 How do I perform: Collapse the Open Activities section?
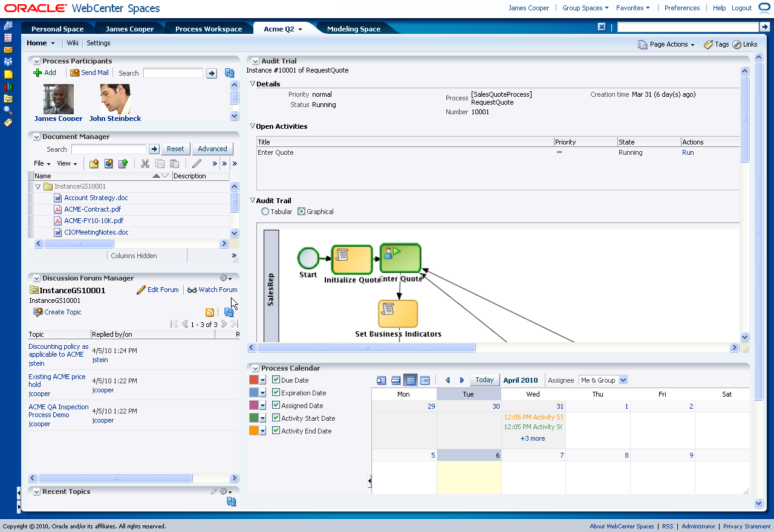[x=253, y=126]
